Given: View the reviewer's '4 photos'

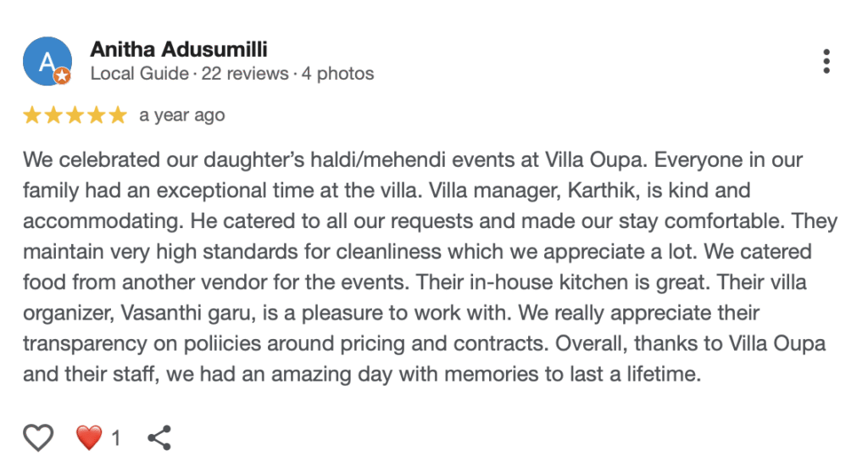Looking at the screenshot, I should pyautogui.click(x=337, y=74).
